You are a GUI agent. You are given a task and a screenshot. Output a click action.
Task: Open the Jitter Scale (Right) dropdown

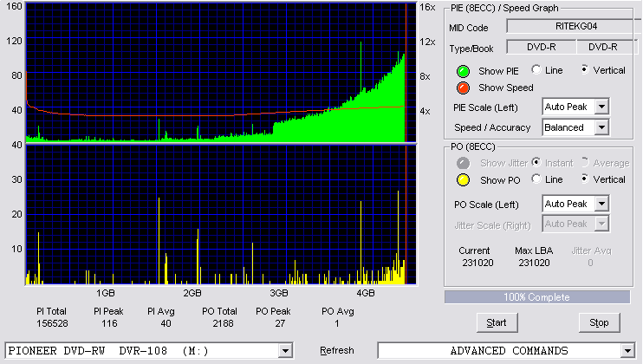coord(601,224)
